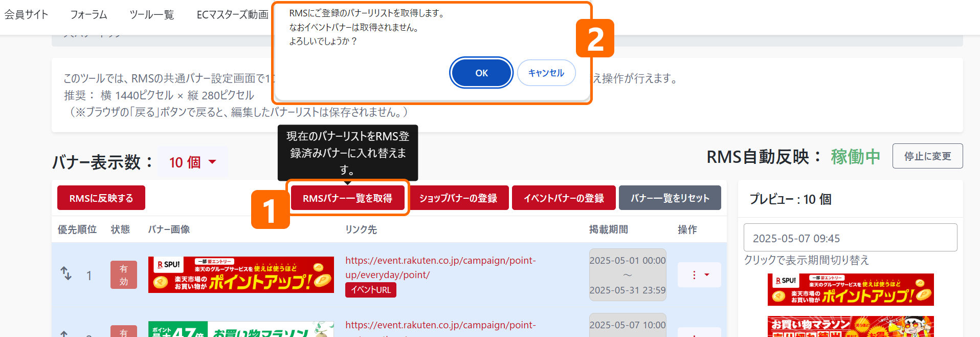Screen dimensions: 980x337
Task: Click the preview date field showing 2025-05-07 09:45
Action: pos(851,238)
